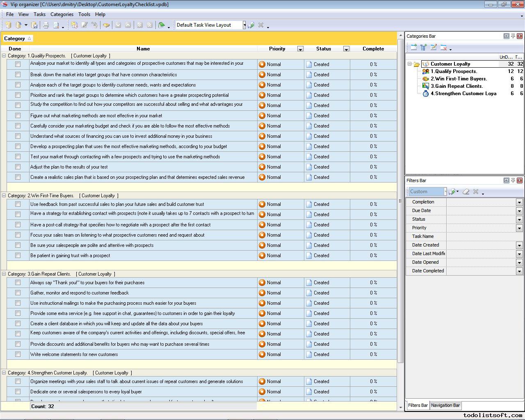Switch to the Navigation Bar tab
The width and height of the screenshot is (525, 420).
(x=445, y=405)
